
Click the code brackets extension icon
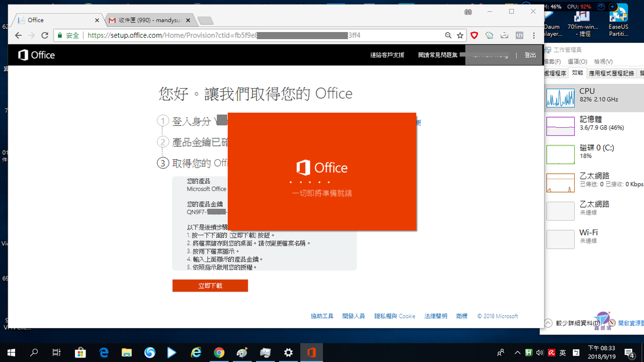click(519, 35)
